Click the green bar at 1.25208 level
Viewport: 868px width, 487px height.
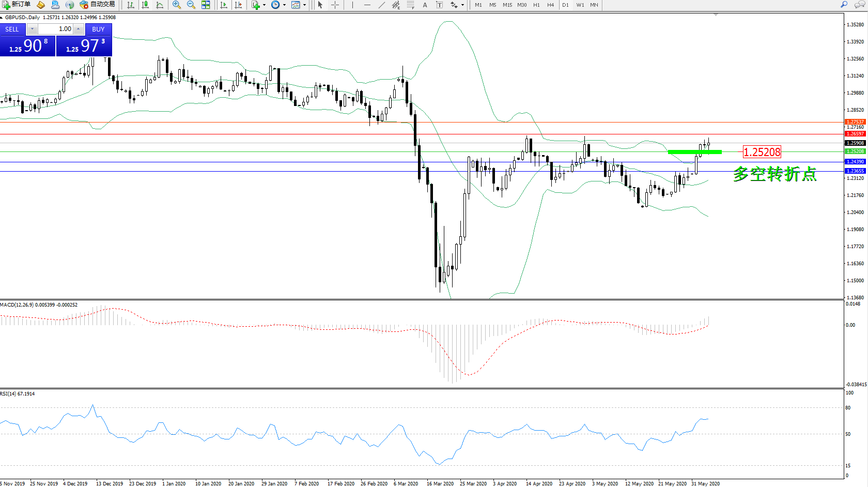point(694,152)
